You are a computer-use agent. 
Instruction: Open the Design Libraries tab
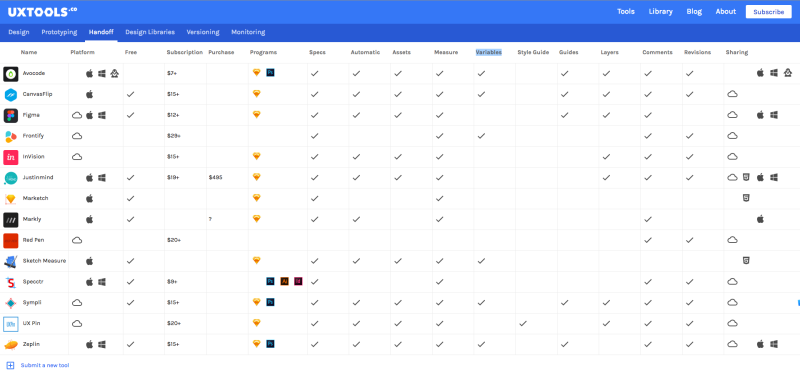[x=150, y=32]
